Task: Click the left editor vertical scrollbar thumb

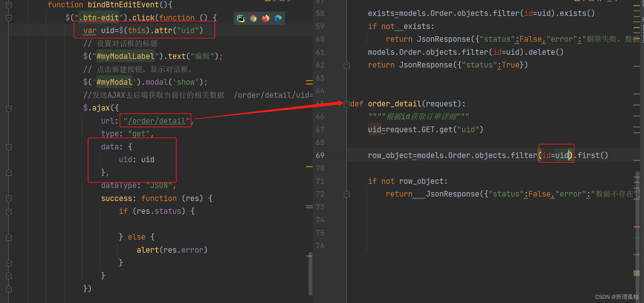Action: click(311, 274)
